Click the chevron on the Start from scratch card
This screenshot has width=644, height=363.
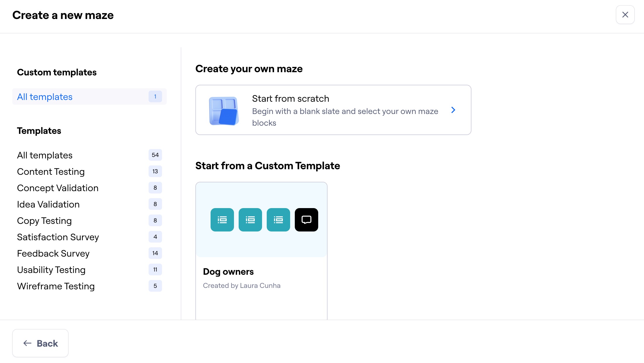pos(453,110)
